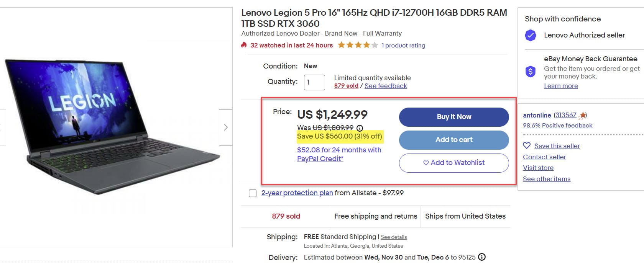
Task: Show the next product image
Action: pyautogui.click(x=225, y=127)
